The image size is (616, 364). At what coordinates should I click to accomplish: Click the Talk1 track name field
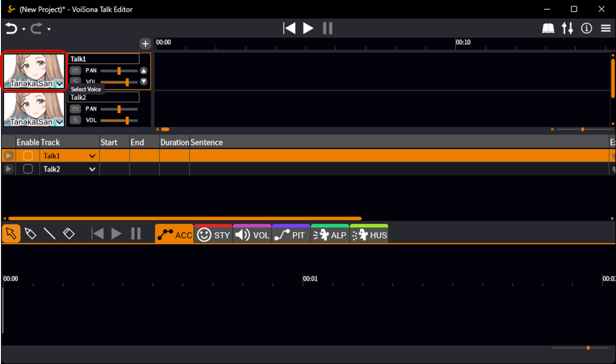[104, 59]
